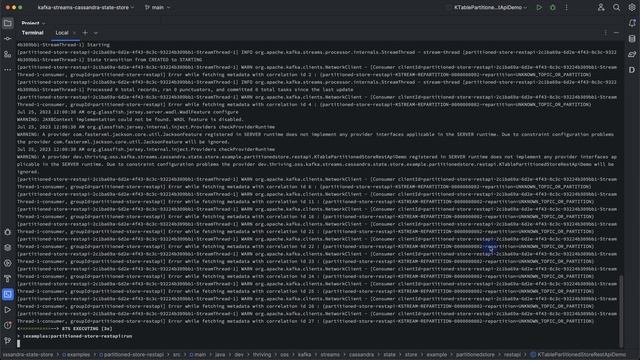Open the Structure tool window in left sidebar
Screen dimensions: 640x360
pyautogui.click(x=8, y=54)
